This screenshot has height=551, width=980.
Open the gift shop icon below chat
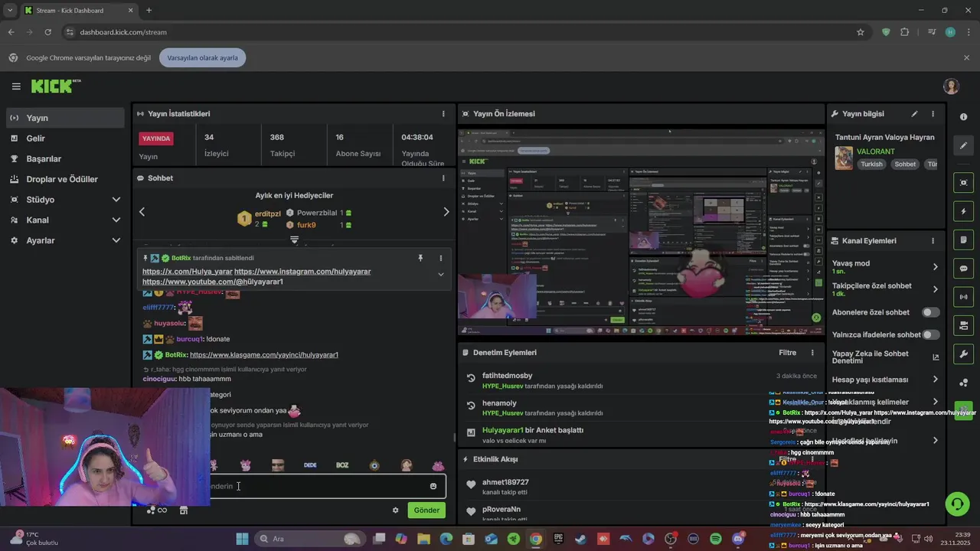(x=184, y=510)
